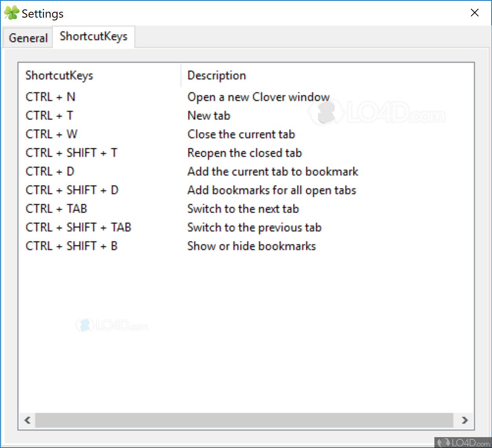
Task: Click the ShortcutKeys column header
Action: point(59,75)
